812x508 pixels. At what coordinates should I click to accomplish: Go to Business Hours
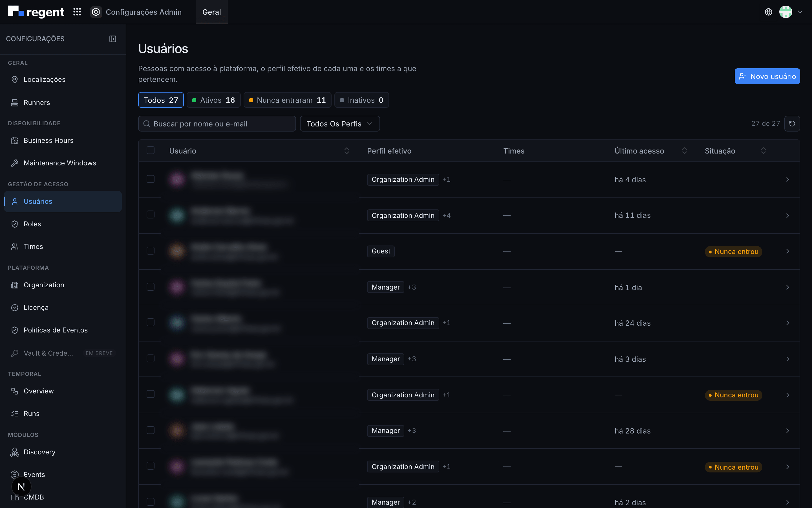coord(63,141)
